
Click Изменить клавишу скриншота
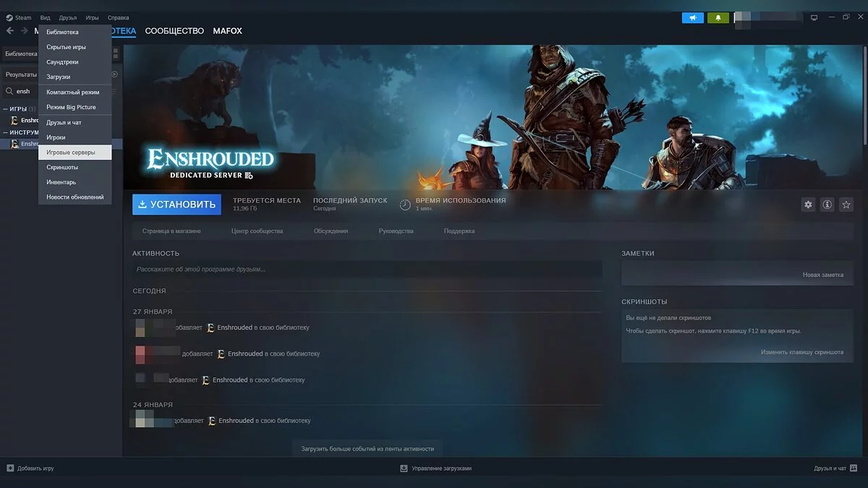[801, 352]
